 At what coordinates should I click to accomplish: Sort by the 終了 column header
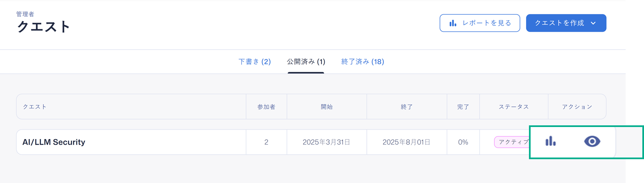click(x=406, y=107)
